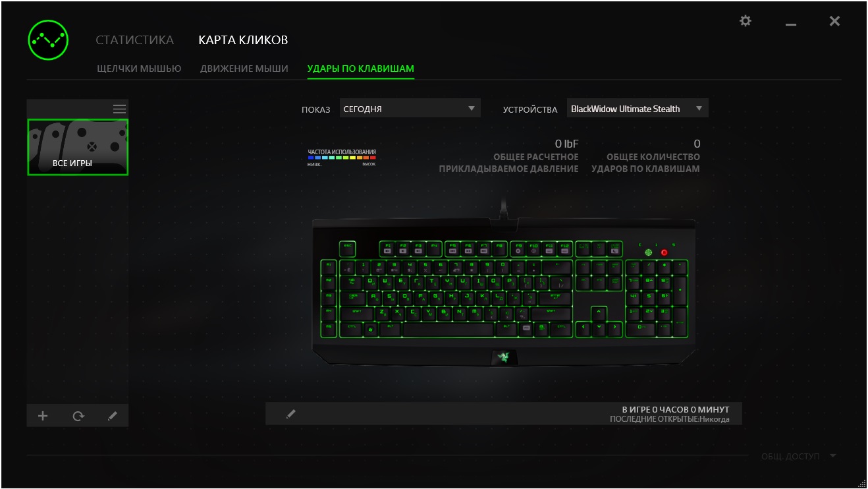Image resolution: width=868 pixels, height=489 pixels.
Task: Select the УДАРЫ ПО КЛАВИШАМ sub-tab
Action: click(x=361, y=69)
